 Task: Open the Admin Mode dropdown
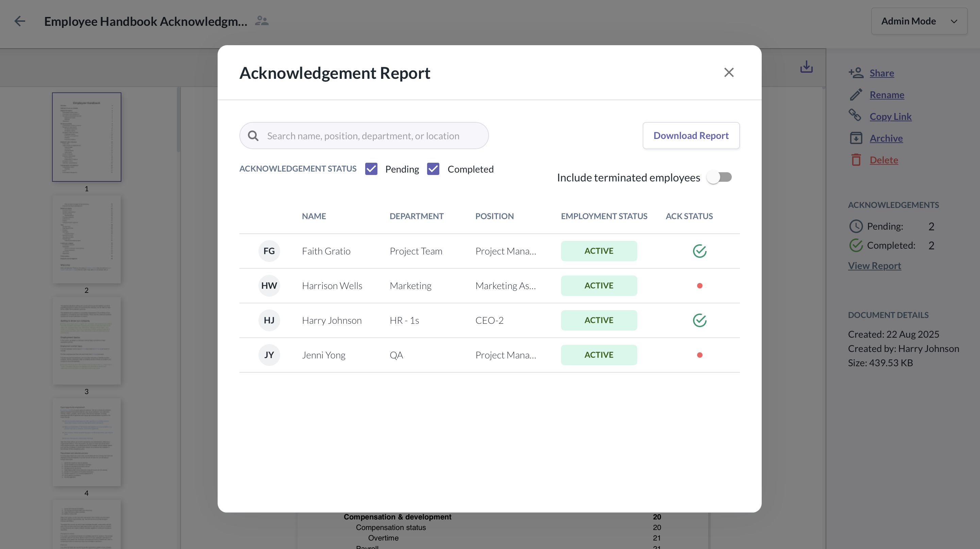(x=919, y=21)
